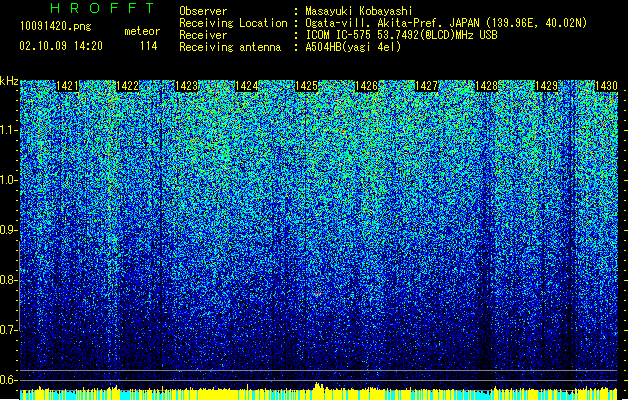The width and height of the screenshot is (629, 400).
Task: Click the 1425 time marker
Action: pos(306,86)
